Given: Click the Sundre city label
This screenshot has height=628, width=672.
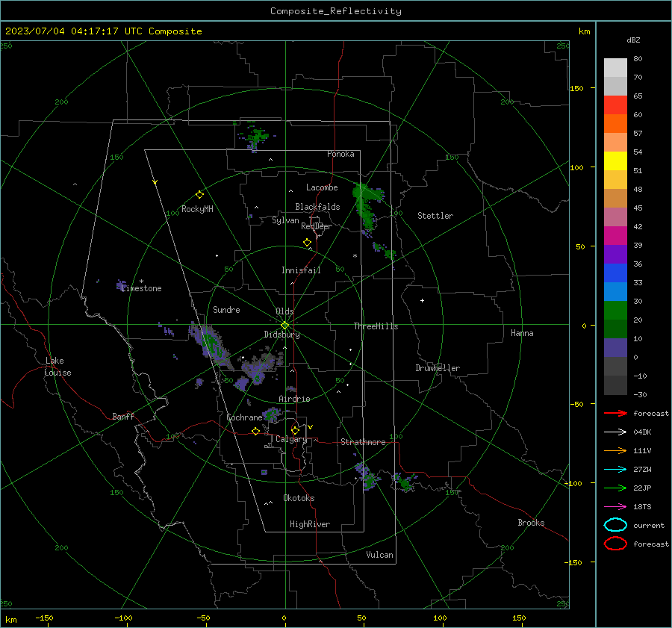Looking at the screenshot, I should click(226, 309).
